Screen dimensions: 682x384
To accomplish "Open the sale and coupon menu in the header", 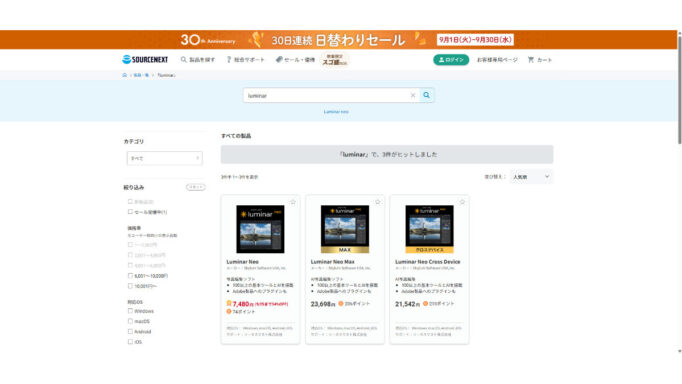I will [x=295, y=60].
